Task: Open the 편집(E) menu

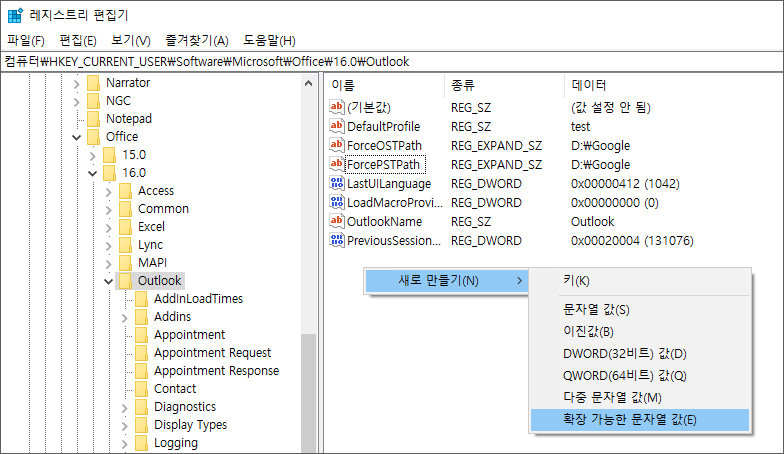Action: coord(78,40)
